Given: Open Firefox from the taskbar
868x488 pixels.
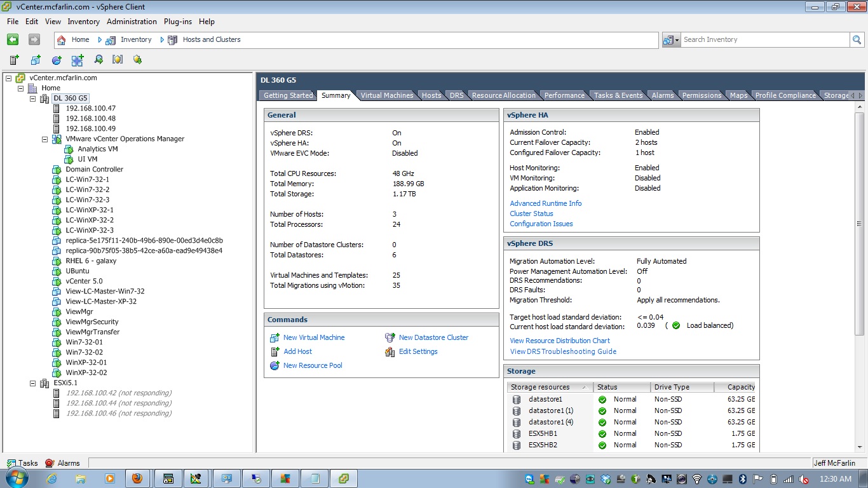Looking at the screenshot, I should click(137, 478).
